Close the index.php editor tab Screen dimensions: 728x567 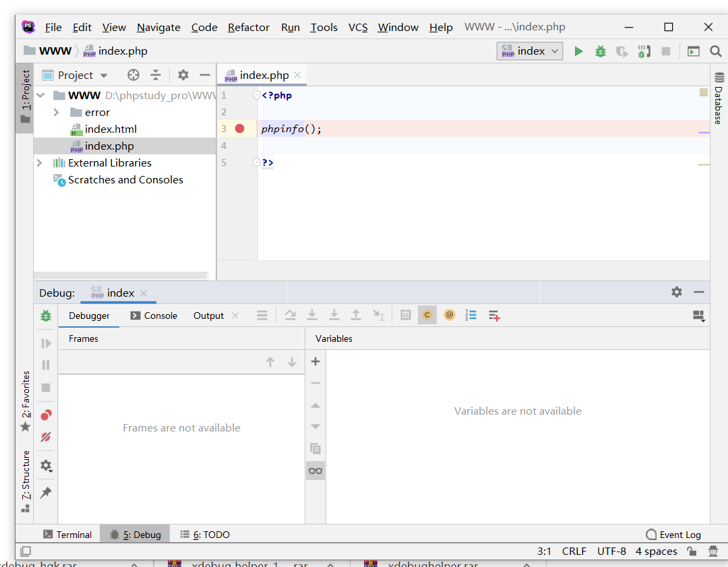(297, 75)
